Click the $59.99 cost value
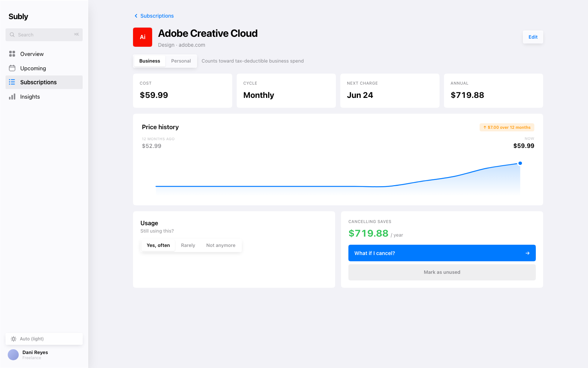The height and width of the screenshot is (368, 588). point(154,95)
